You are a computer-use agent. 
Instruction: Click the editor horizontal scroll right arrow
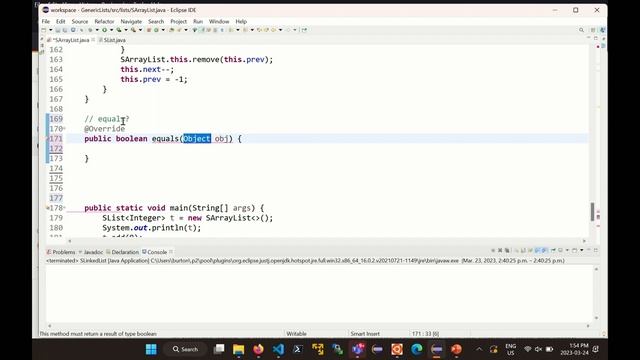pyautogui.click(x=584, y=241)
